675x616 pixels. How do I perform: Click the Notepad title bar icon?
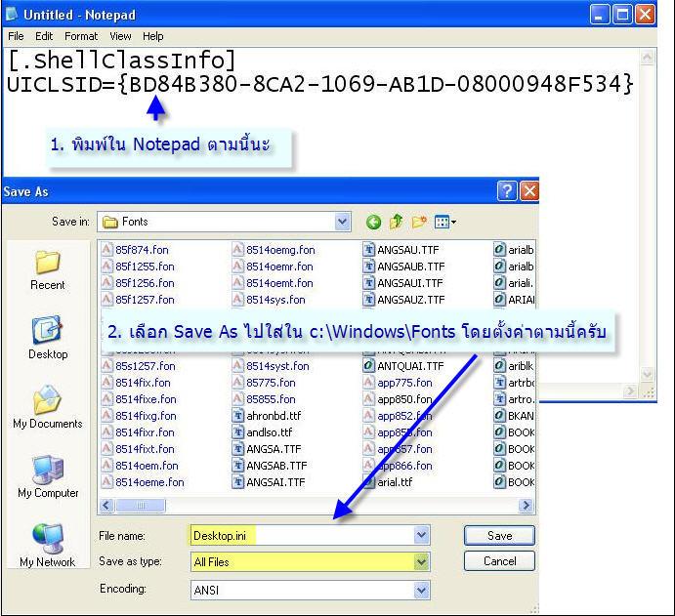tap(11, 14)
